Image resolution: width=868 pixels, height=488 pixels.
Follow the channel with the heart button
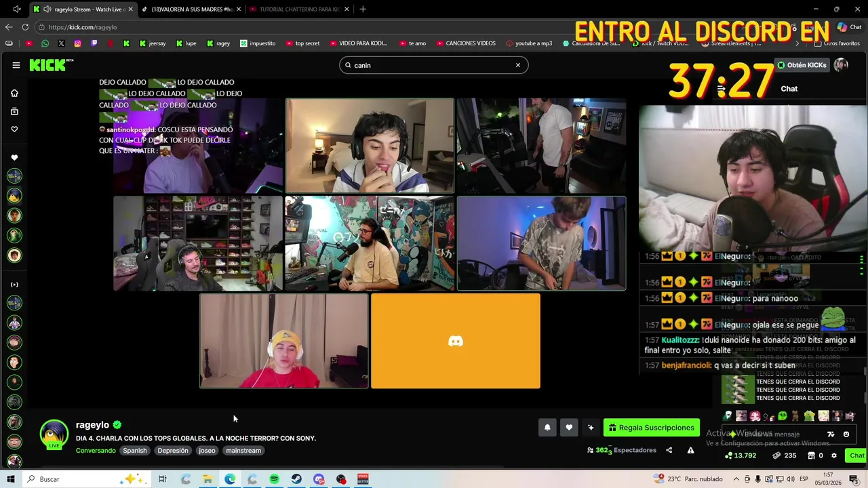coord(569,428)
